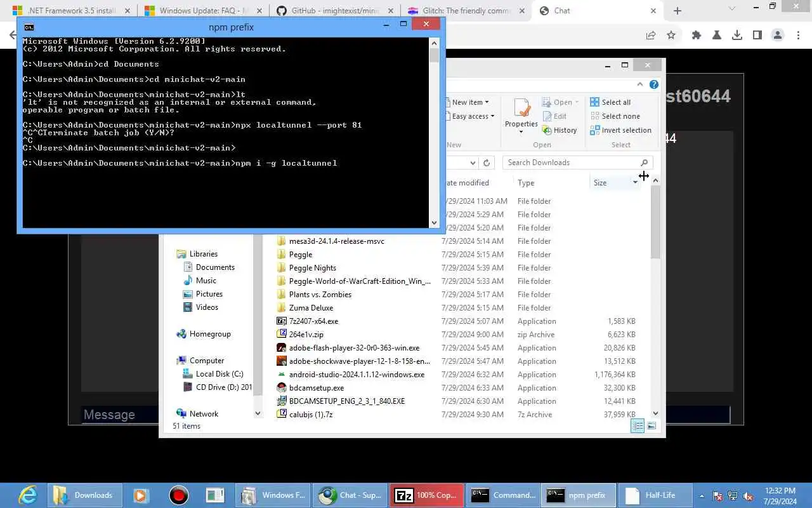Expand the New item dropdown
812x508 pixels.
(x=487, y=102)
